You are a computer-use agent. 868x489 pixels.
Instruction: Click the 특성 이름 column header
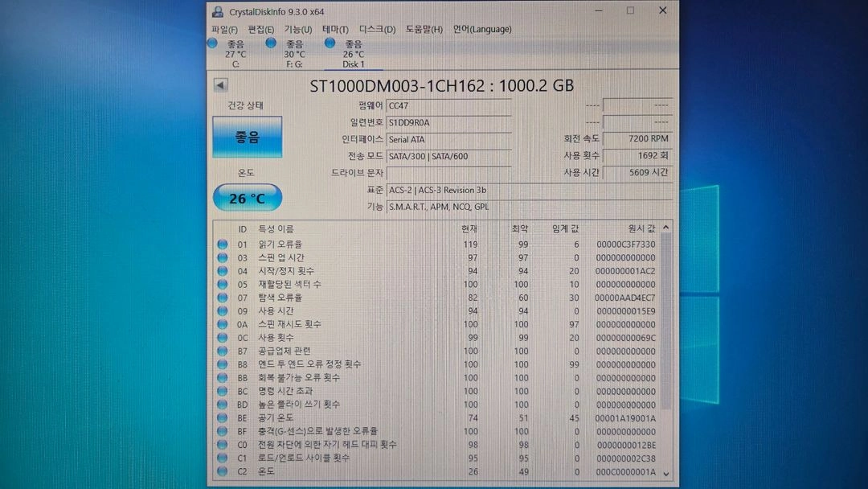276,228
